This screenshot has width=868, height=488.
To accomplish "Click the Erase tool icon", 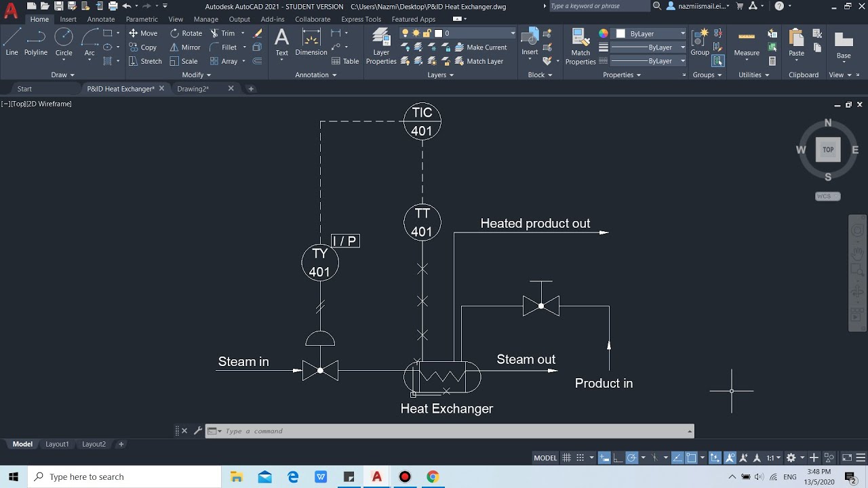I will coord(257,33).
